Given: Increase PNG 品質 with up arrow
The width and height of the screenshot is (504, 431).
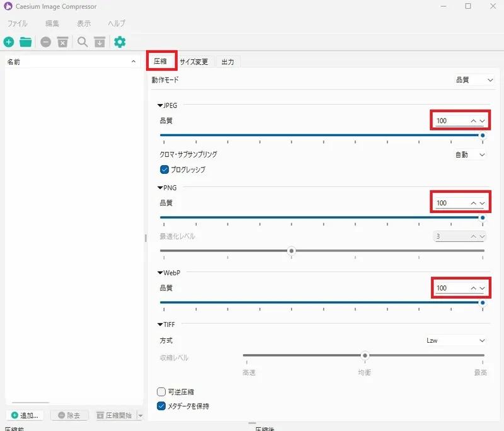Looking at the screenshot, I should coord(474,203).
